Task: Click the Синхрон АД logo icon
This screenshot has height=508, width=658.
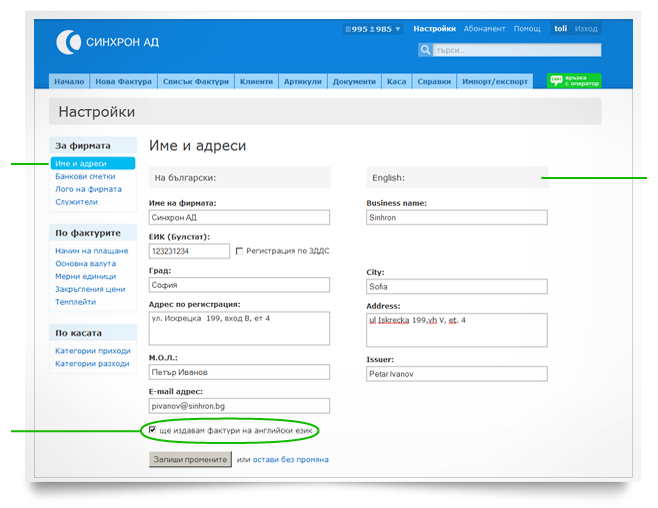Action: click(x=70, y=42)
